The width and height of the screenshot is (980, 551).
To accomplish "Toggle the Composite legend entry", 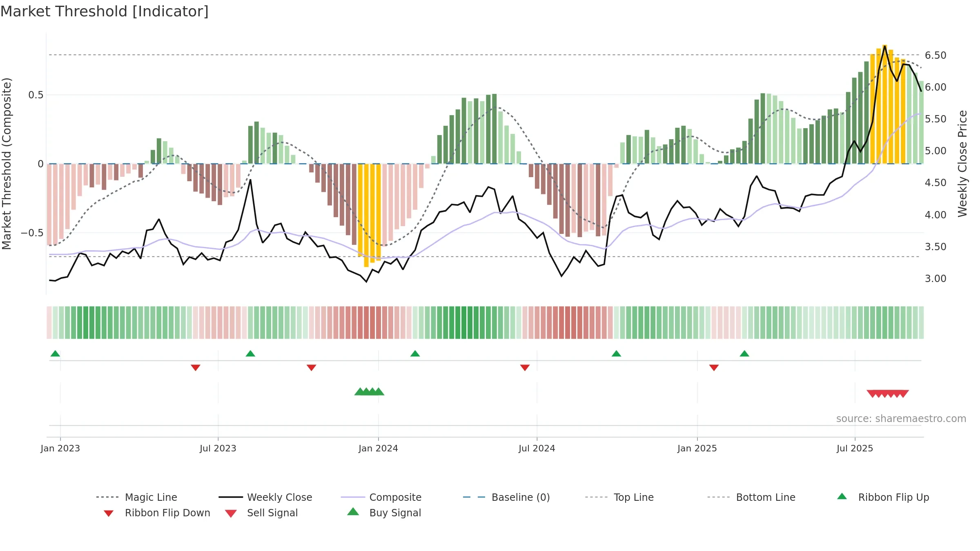I will [x=381, y=497].
